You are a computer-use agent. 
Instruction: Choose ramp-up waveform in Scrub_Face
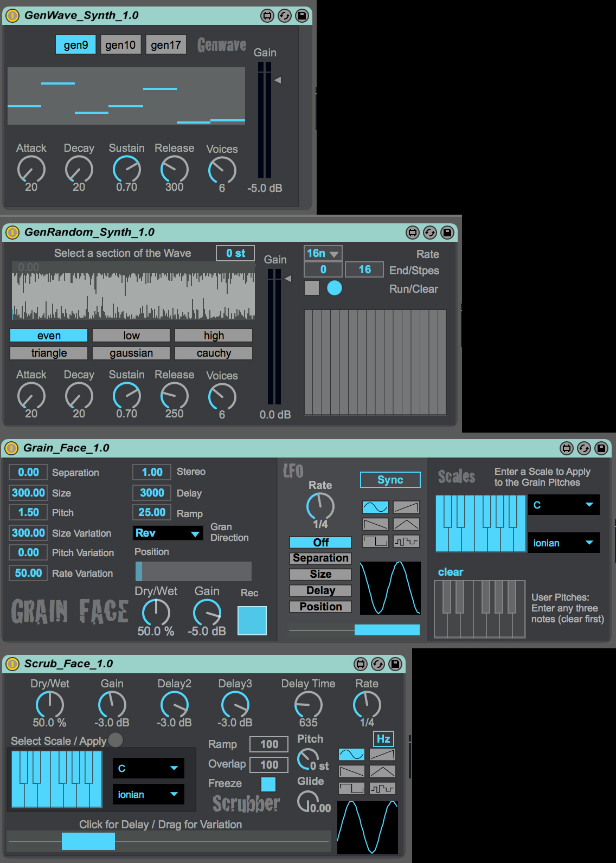(382, 754)
